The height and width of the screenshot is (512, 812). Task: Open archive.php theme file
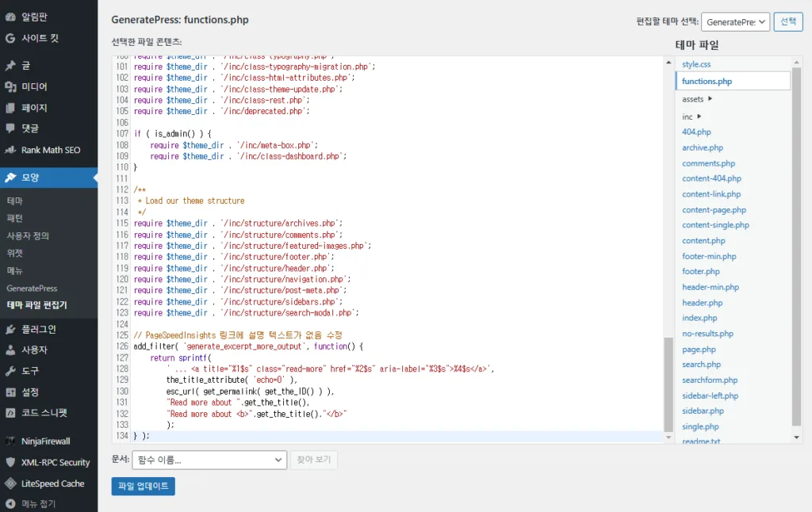pyautogui.click(x=703, y=147)
